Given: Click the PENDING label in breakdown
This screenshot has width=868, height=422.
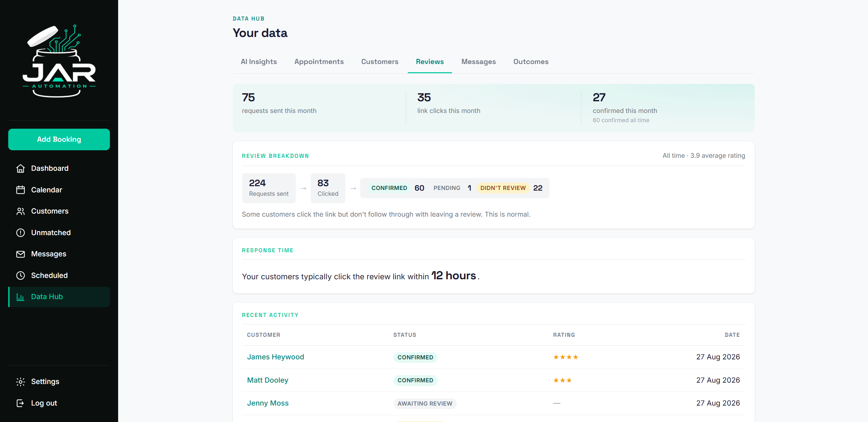Looking at the screenshot, I should coord(447,188).
